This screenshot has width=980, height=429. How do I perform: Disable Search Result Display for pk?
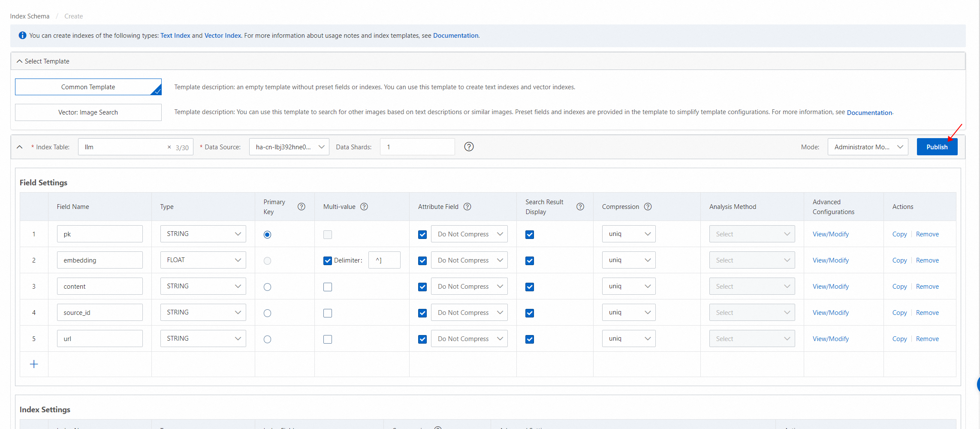530,235
